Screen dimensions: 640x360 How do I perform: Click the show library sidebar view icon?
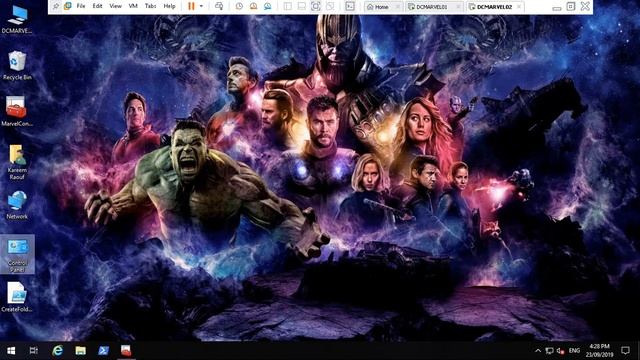point(288,7)
